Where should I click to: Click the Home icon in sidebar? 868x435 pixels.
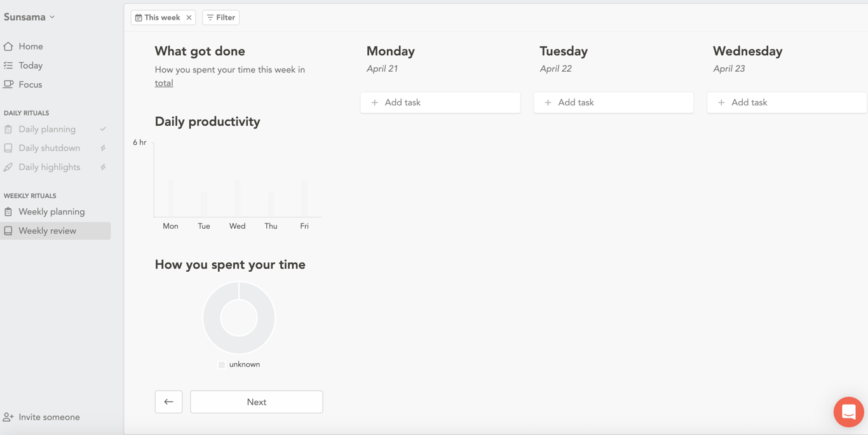[x=8, y=46]
